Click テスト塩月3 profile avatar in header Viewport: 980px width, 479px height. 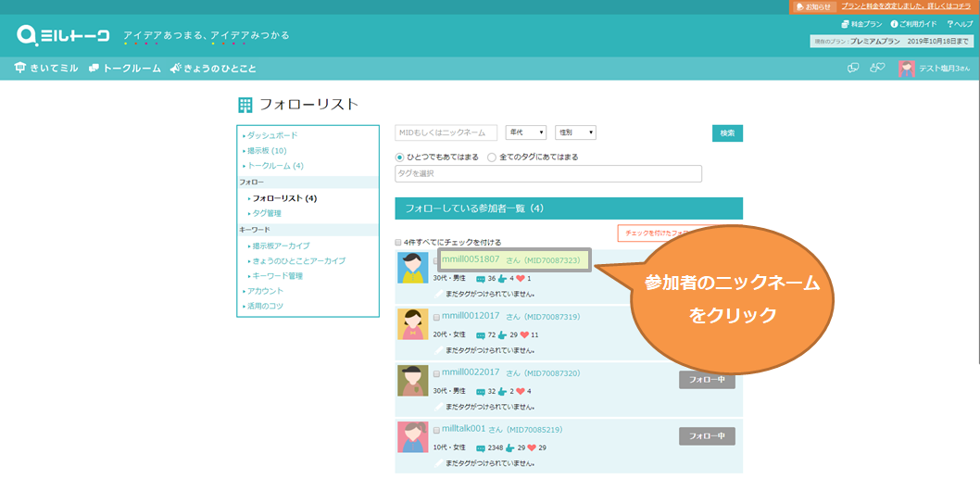point(906,69)
